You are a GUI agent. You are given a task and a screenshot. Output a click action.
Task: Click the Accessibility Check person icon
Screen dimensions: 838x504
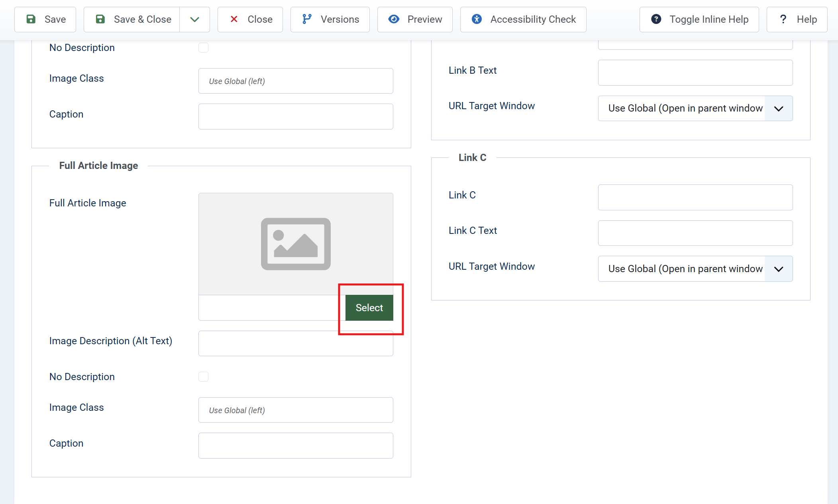(477, 19)
